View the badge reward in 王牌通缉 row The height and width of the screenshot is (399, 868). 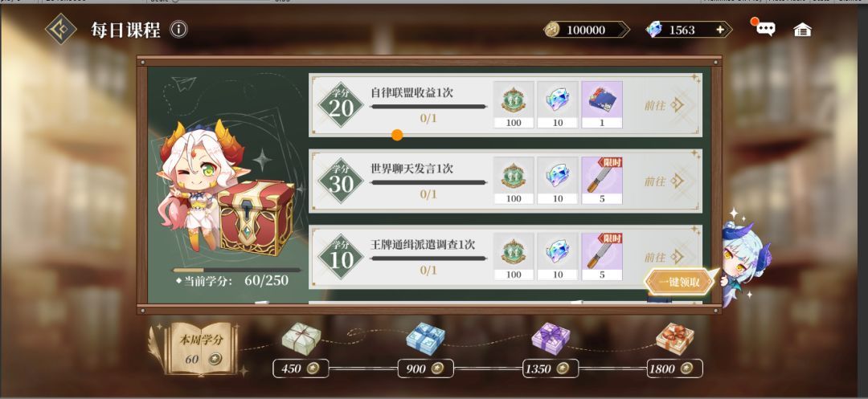tap(514, 256)
